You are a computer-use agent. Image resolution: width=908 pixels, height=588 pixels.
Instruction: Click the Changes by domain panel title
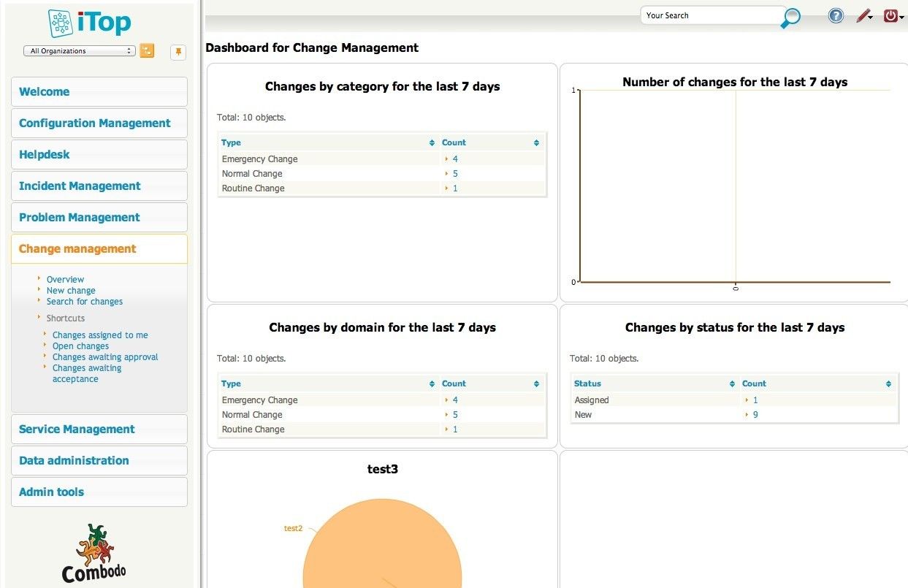383,327
